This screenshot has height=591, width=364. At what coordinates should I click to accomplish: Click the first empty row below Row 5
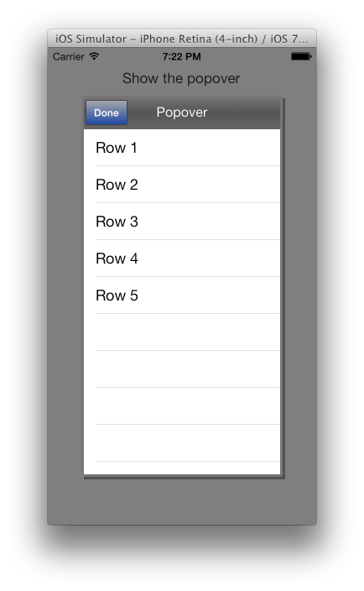(182, 332)
